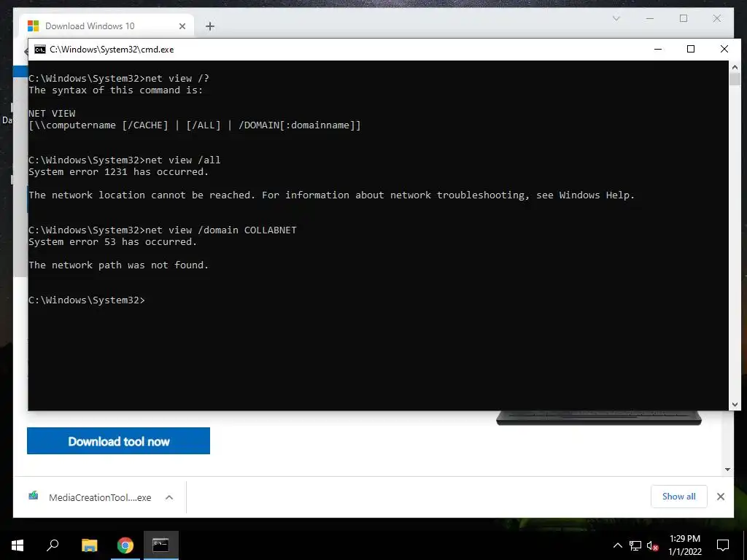Close the cmd.exe window
The height and width of the screenshot is (560, 747).
click(724, 49)
